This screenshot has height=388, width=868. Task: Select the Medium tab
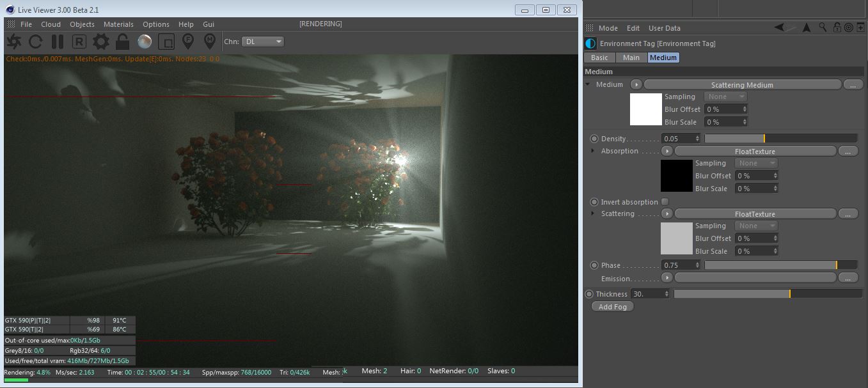coord(663,58)
